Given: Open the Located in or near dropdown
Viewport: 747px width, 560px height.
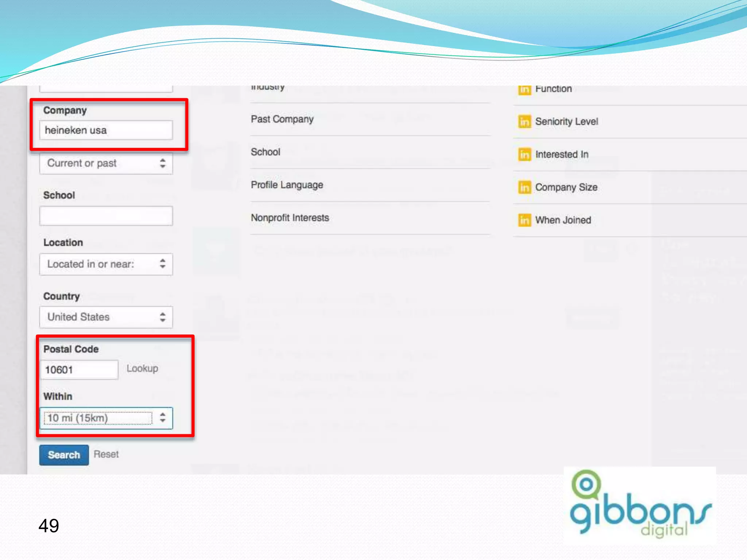Looking at the screenshot, I should pyautogui.click(x=106, y=264).
